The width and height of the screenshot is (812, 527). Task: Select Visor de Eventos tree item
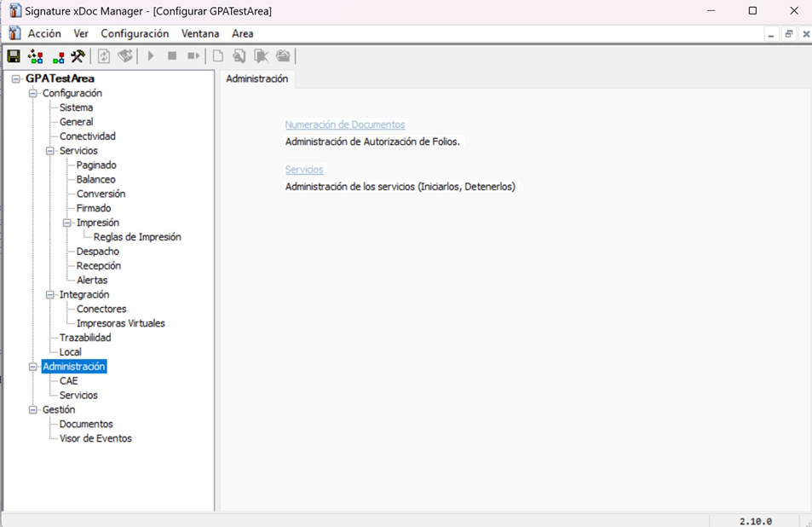[x=95, y=438]
